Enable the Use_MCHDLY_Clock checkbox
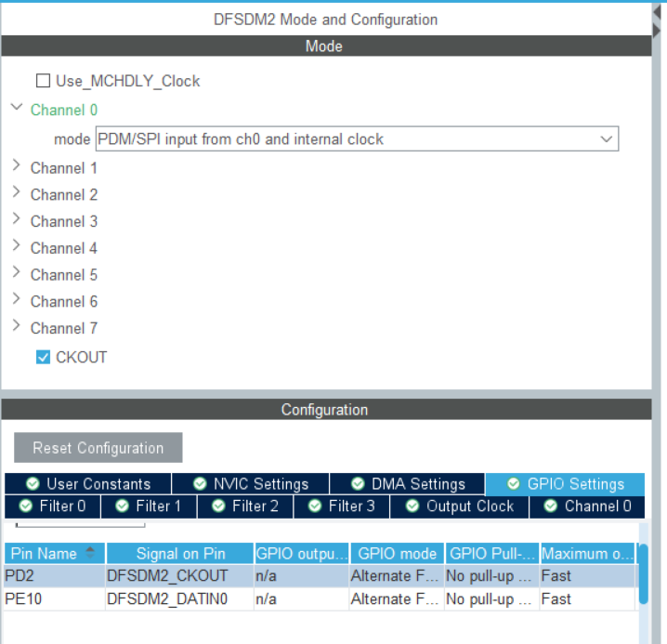The width and height of the screenshot is (667, 644). click(43, 81)
